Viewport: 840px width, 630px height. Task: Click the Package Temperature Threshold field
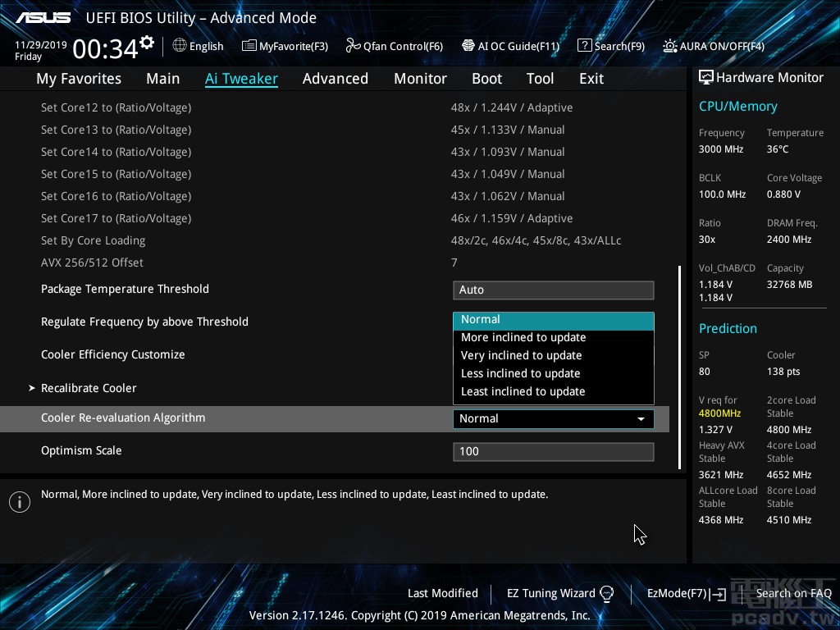coord(553,290)
